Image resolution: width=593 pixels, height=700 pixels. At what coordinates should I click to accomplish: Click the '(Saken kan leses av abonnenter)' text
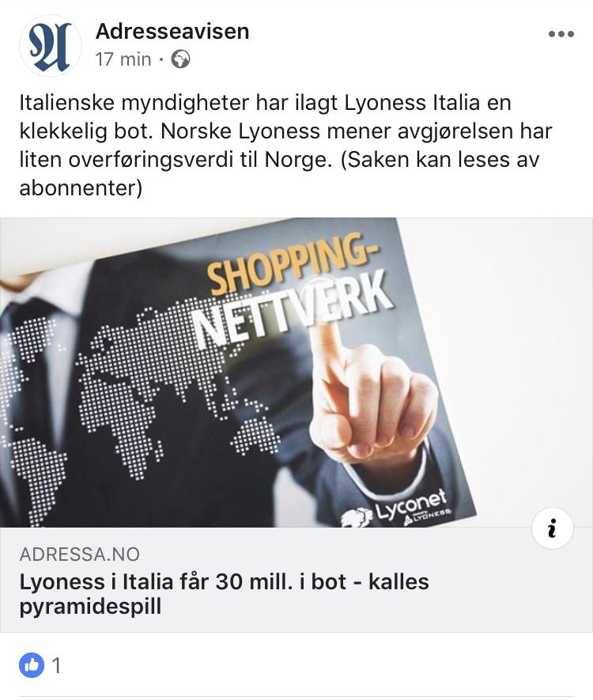279,174
